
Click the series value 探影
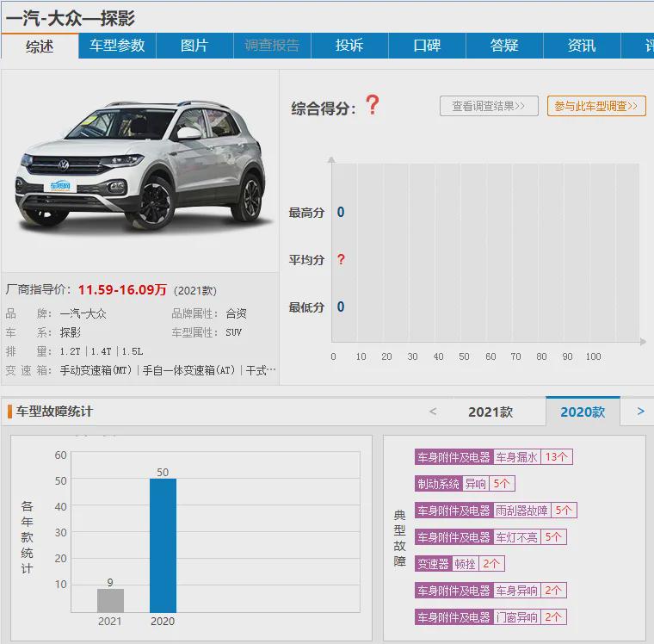tap(70, 332)
